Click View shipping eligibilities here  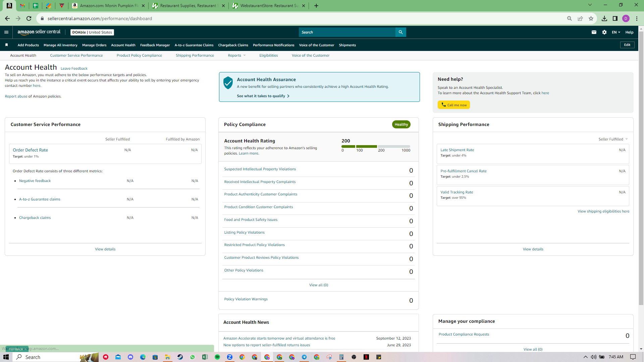[603, 211]
